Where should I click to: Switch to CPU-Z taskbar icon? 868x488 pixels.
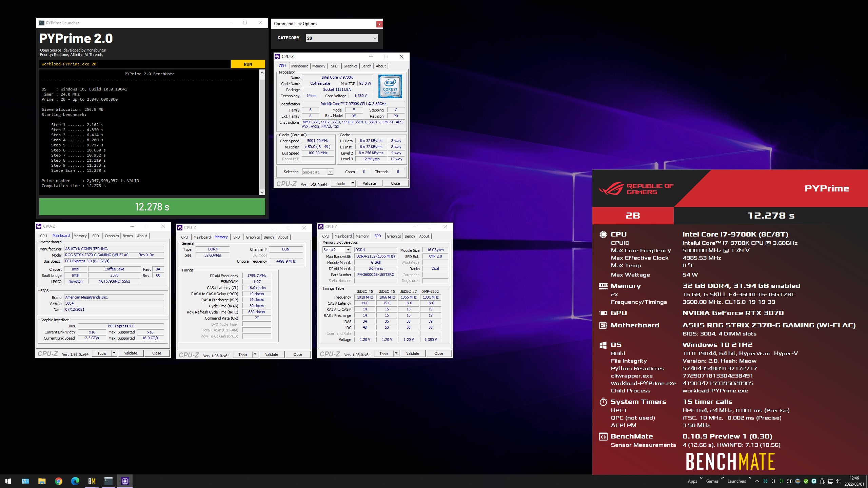tap(125, 481)
